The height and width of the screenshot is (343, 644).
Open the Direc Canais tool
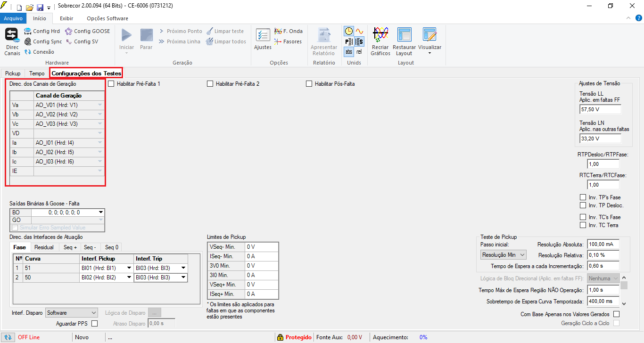tap(12, 41)
